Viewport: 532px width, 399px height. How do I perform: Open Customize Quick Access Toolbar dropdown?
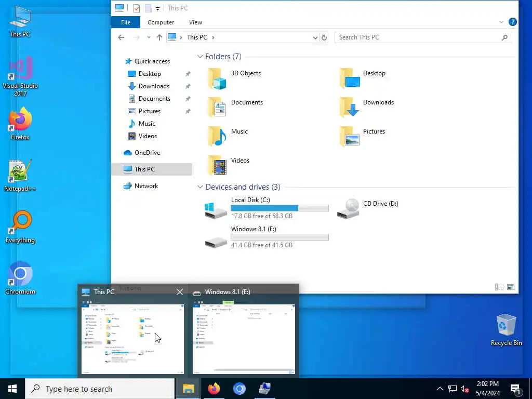158,8
